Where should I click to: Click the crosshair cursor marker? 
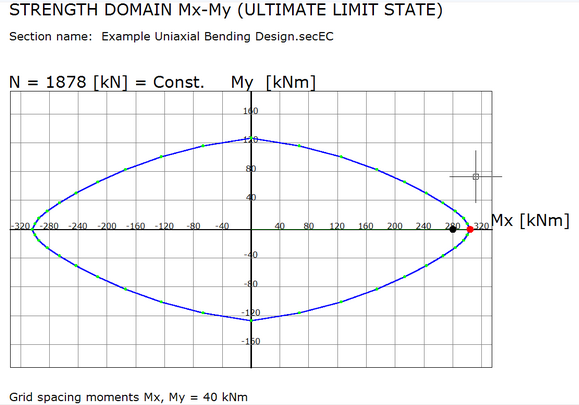pyautogui.click(x=476, y=176)
